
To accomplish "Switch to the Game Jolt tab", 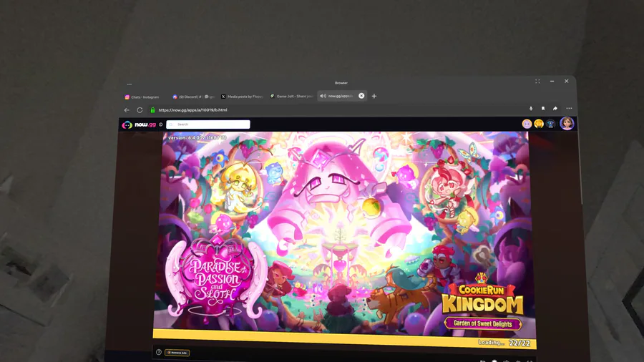I will (292, 96).
